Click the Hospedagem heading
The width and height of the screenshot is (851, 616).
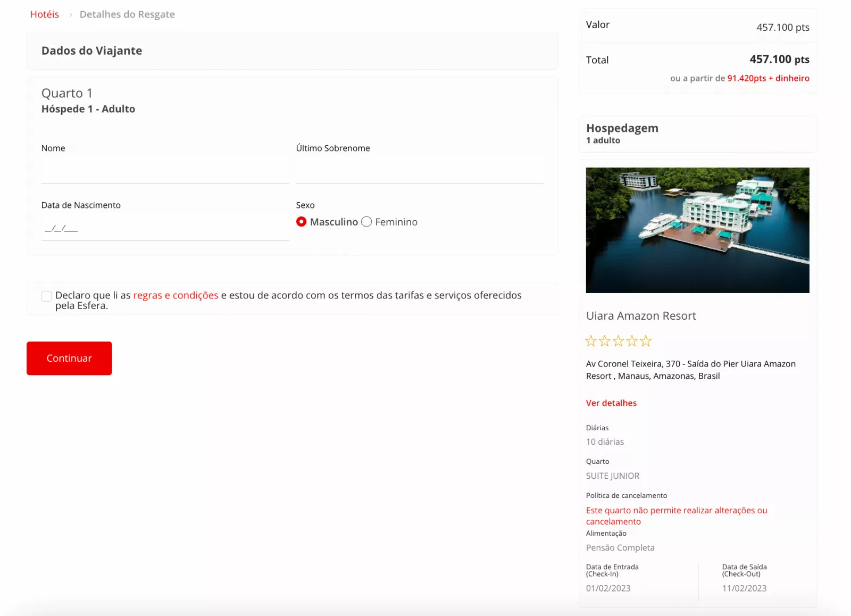coord(622,128)
